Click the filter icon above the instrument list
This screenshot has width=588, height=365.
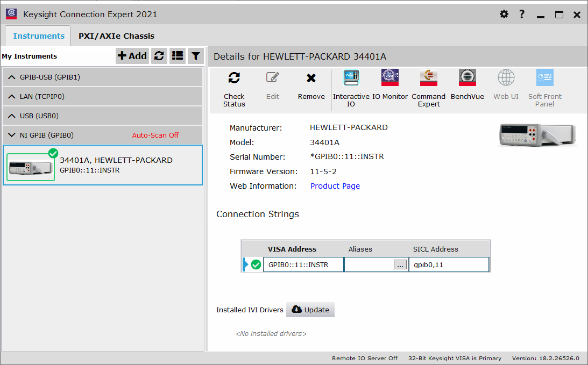[196, 56]
